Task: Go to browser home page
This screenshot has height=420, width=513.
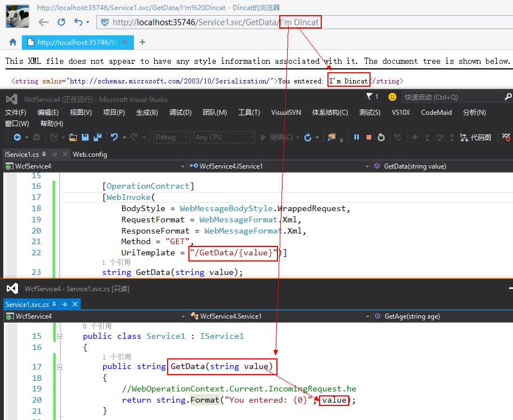Action: tap(13, 42)
